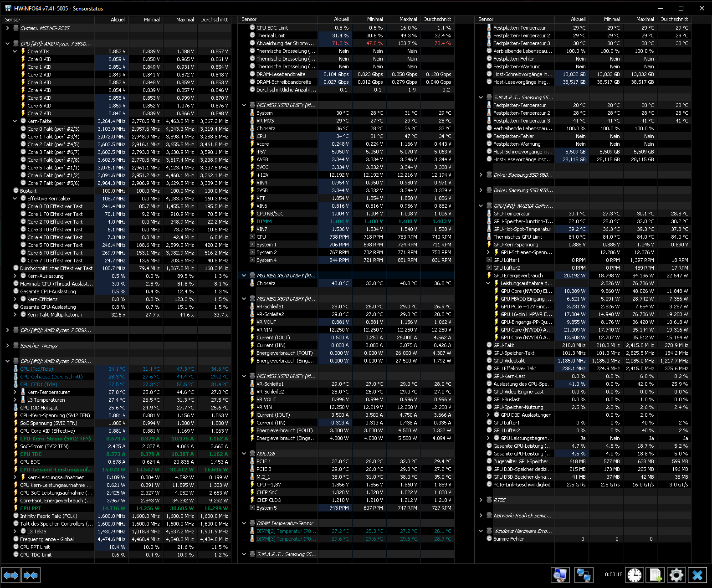Collapse the Effektive Kerntakte subtree
The width and height of the screenshot is (712, 588).
click(x=15, y=199)
